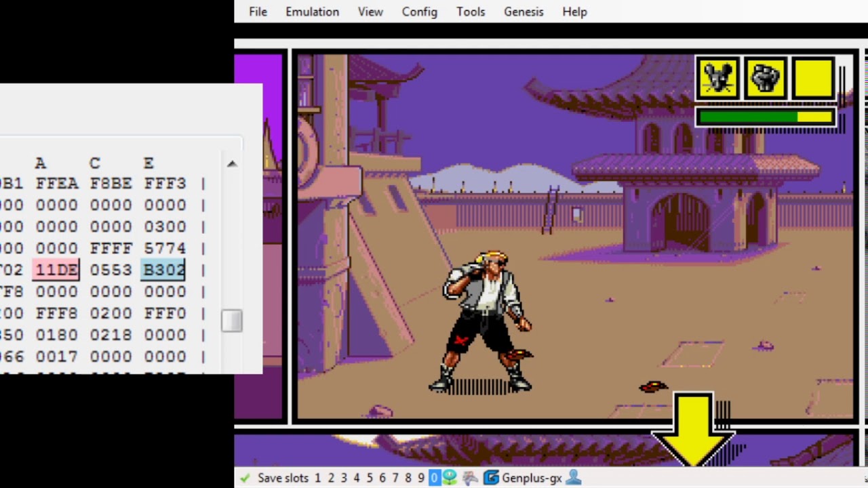
Task: Select the pink highlighted 11DE cell
Action: click(x=57, y=270)
